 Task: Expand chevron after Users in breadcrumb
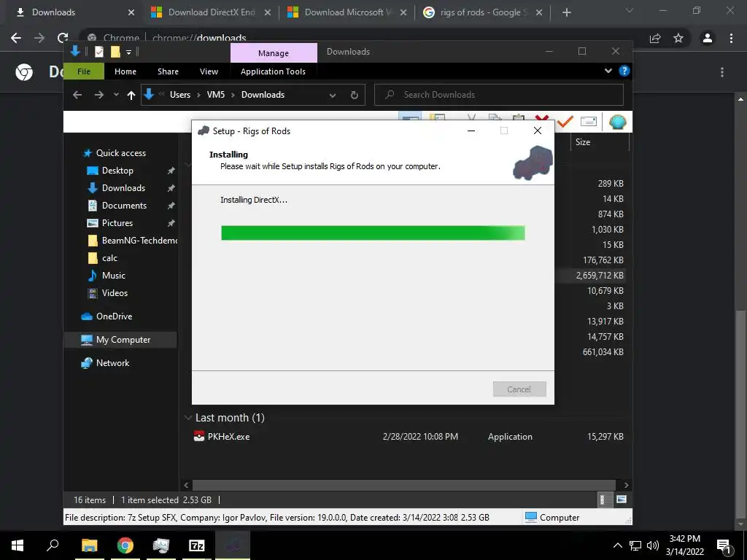(199, 95)
